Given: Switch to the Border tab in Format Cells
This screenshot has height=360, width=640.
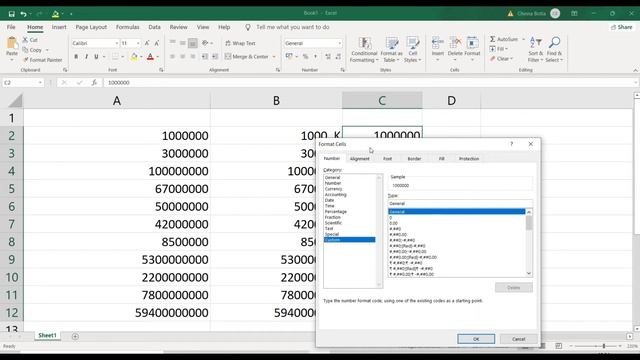Looking at the screenshot, I should [x=414, y=158].
